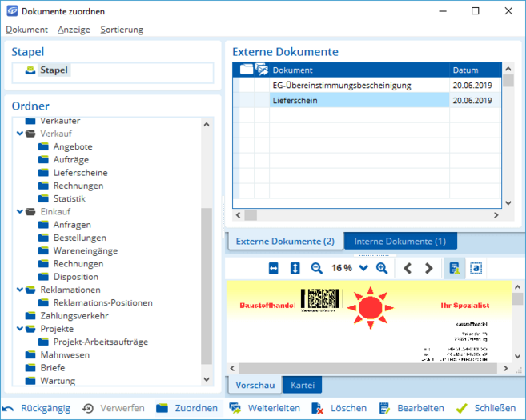Collapse the Projekte folder tree node
Image resolution: width=526 pixels, height=420 pixels.
20,329
